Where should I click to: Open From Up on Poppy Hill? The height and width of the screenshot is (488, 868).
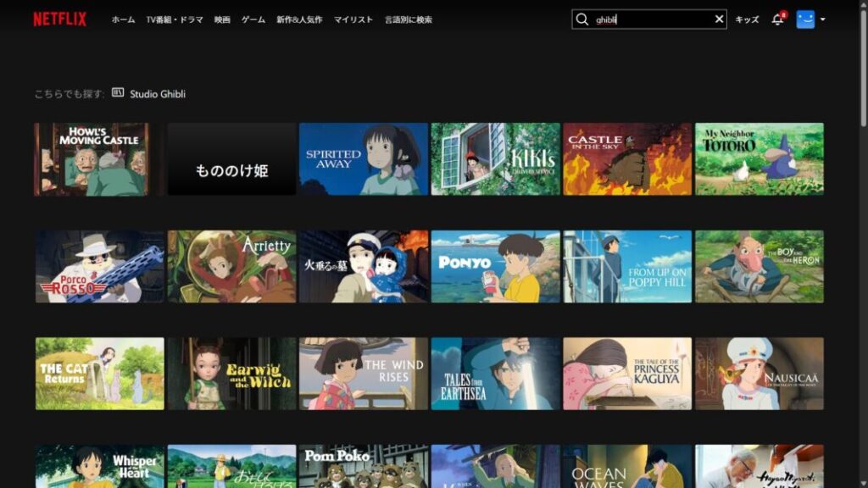pos(627,267)
